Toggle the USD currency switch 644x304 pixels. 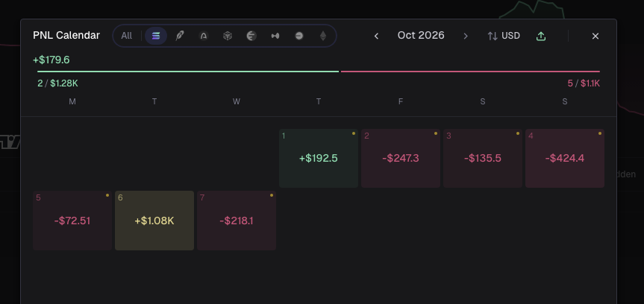504,36
